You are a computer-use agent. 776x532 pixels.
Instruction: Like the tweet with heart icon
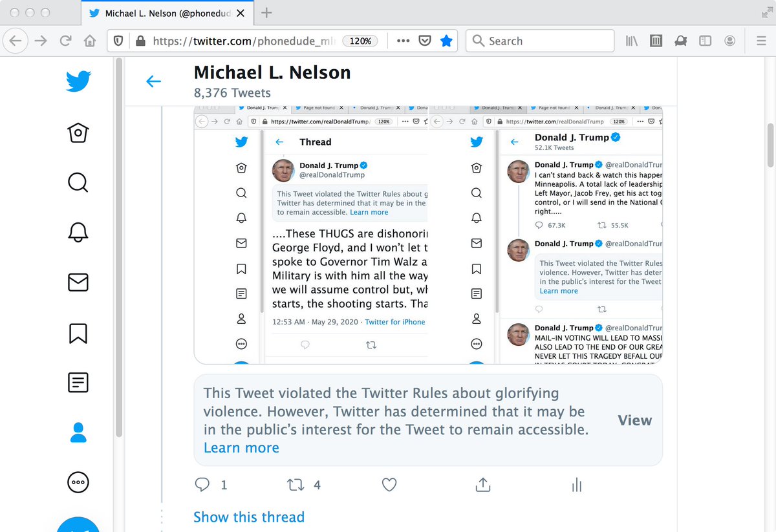[389, 484]
